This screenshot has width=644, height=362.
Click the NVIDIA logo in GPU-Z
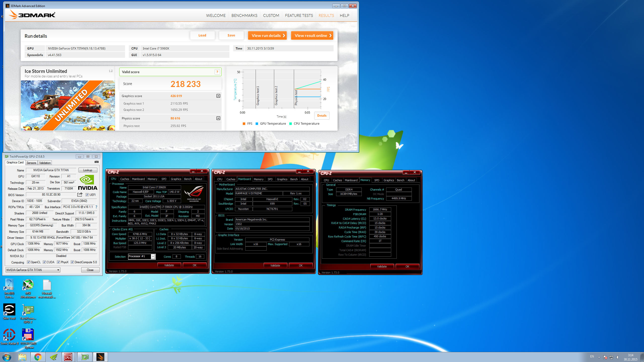pos(88,182)
